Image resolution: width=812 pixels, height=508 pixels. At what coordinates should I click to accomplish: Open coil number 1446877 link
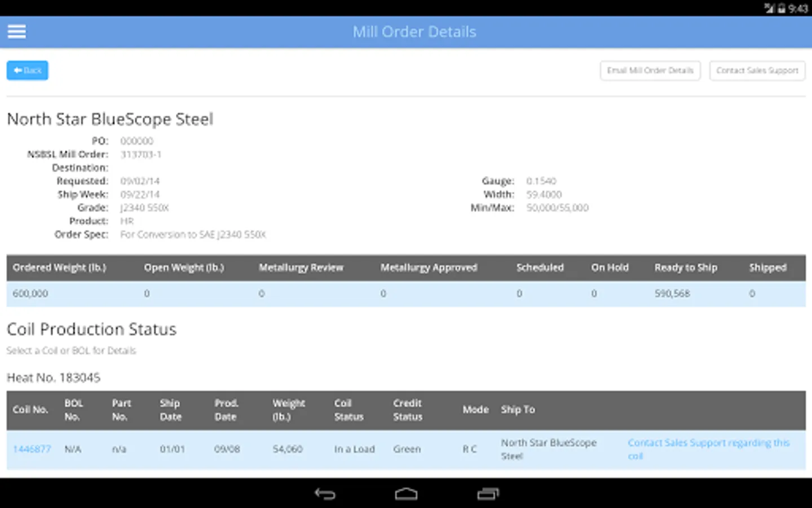[32, 449]
